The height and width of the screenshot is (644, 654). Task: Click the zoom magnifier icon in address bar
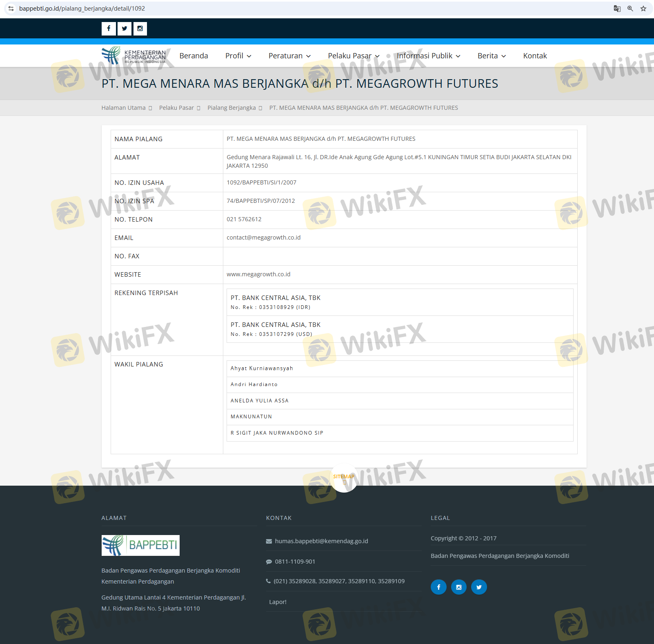click(630, 9)
